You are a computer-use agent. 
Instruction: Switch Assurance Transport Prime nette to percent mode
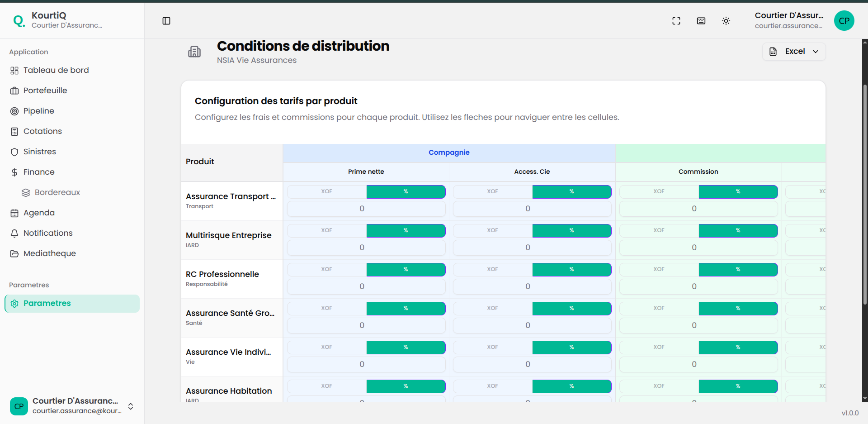click(406, 191)
